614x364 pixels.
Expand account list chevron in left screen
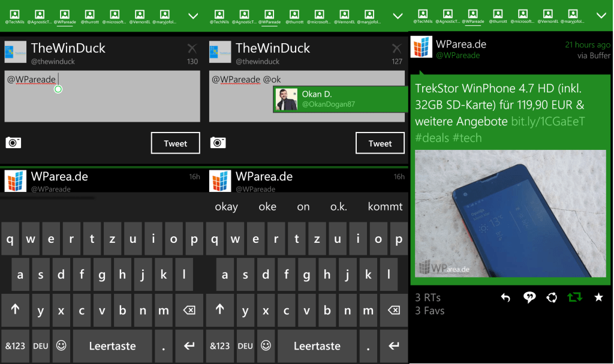[x=193, y=16]
